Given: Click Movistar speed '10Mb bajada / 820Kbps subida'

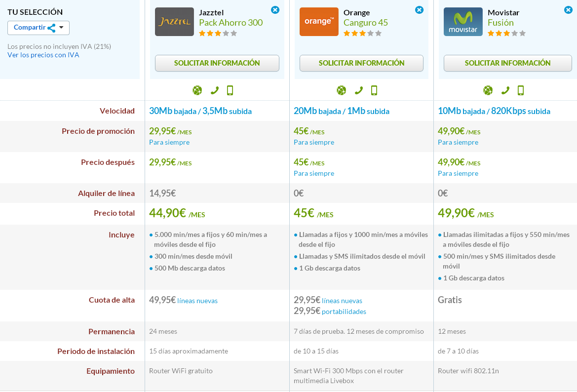Looking at the screenshot, I should [494, 111].
